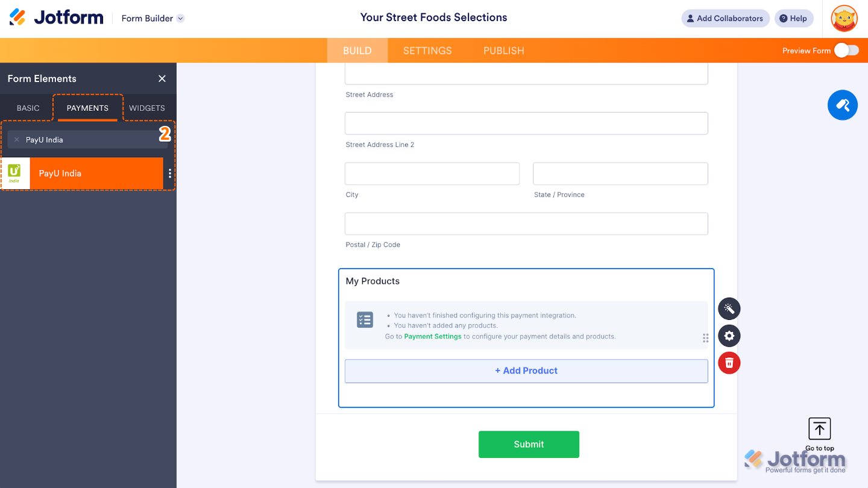Image resolution: width=868 pixels, height=488 pixels.
Task: Select the PayU India payment element icon
Action: click(14, 174)
